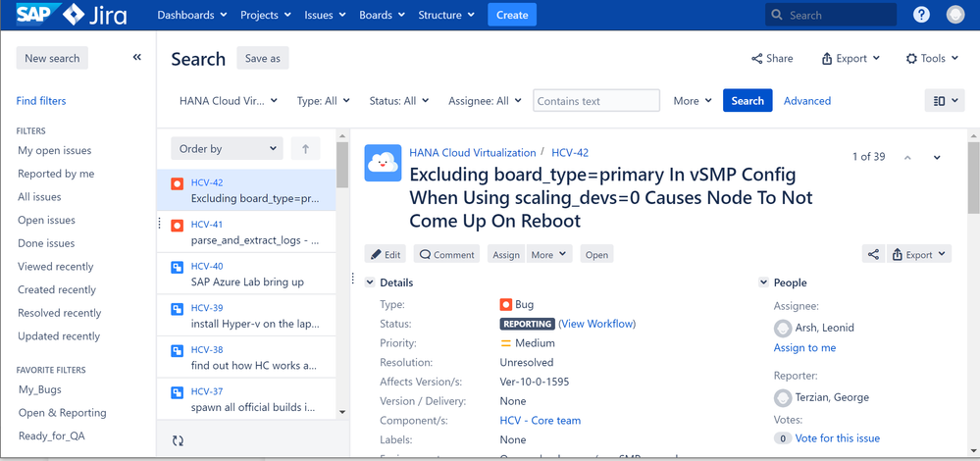This screenshot has height=461, width=980.
Task: Click the task icon of HCV-40
Action: click(177, 268)
